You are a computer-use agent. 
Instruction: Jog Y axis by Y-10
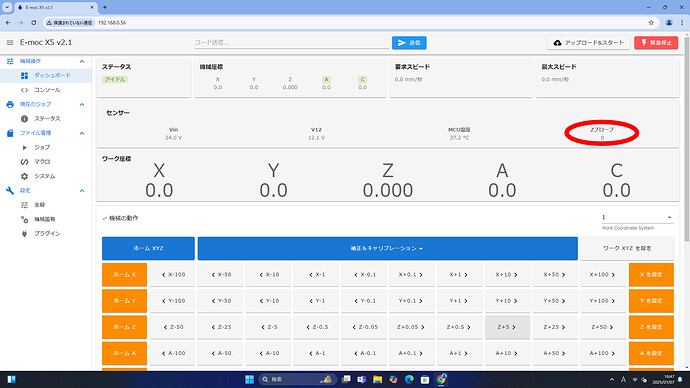[x=268, y=301]
